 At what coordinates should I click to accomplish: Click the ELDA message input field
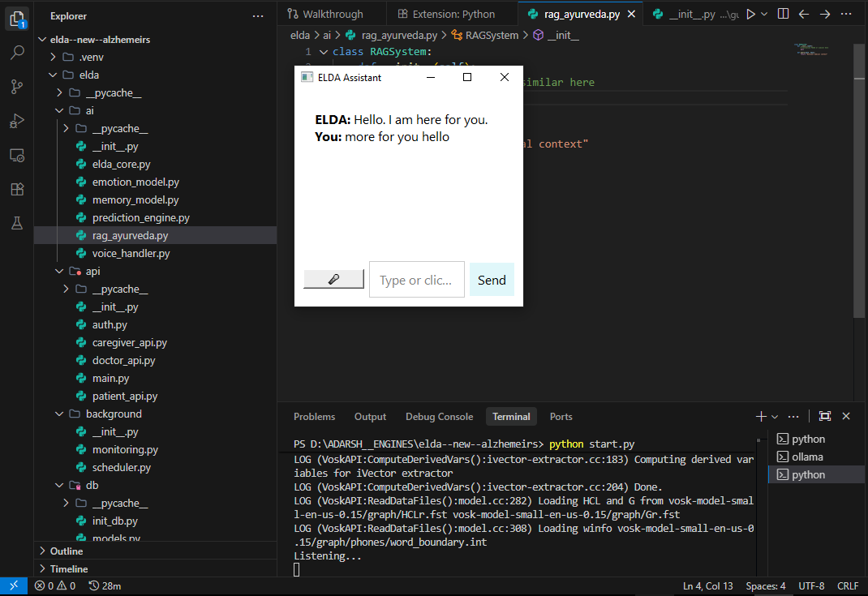[416, 280]
